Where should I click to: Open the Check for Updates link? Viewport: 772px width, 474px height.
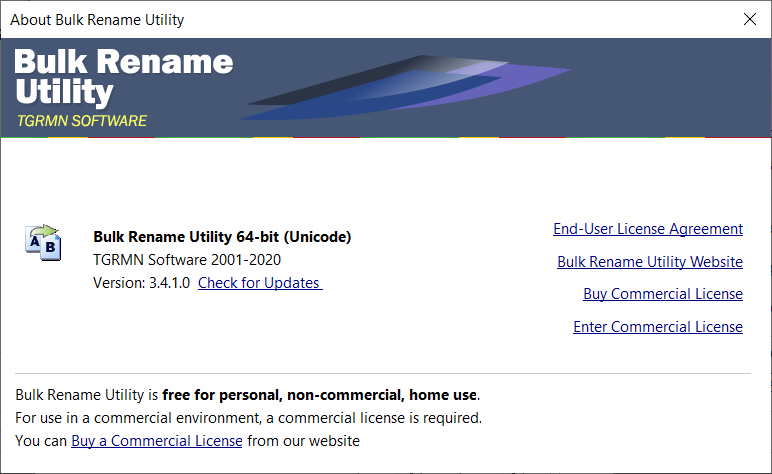260,283
